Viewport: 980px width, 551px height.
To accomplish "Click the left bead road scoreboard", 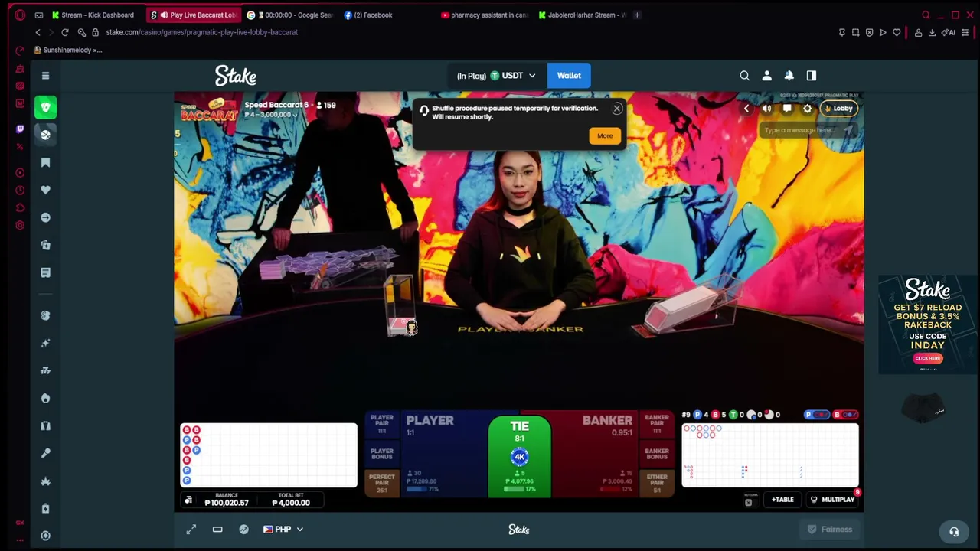I will tap(269, 455).
